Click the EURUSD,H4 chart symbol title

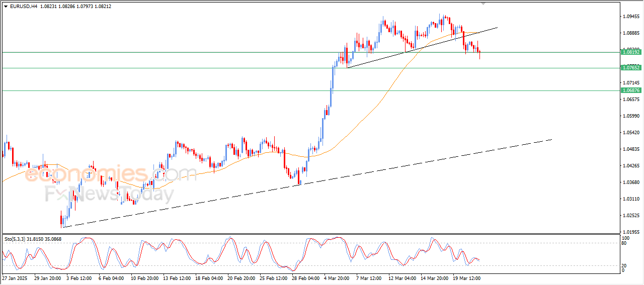pos(23,6)
